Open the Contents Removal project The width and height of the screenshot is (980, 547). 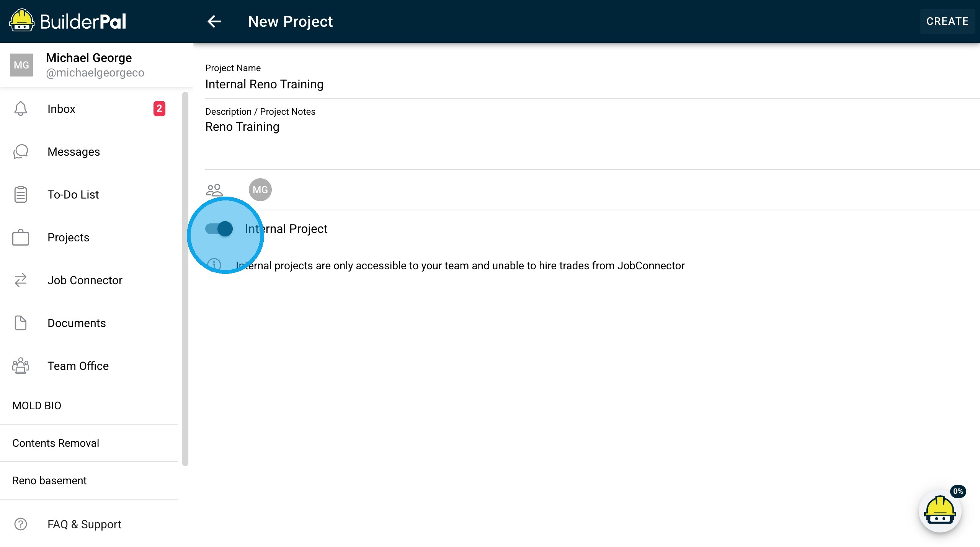[56, 443]
